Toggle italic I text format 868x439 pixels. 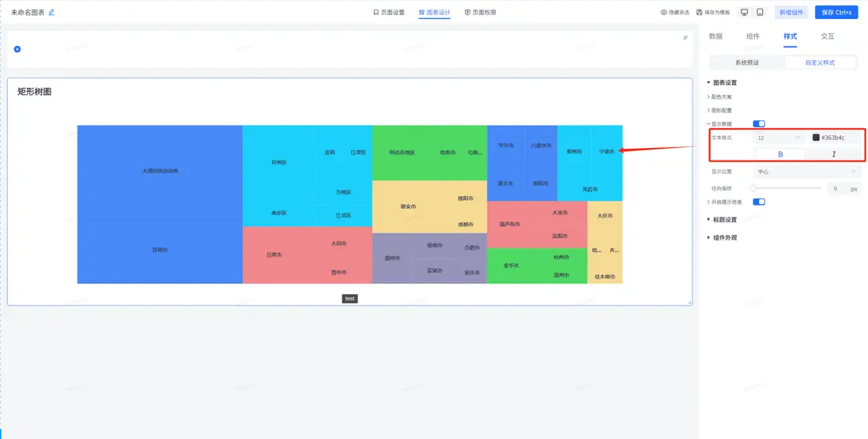tap(834, 154)
